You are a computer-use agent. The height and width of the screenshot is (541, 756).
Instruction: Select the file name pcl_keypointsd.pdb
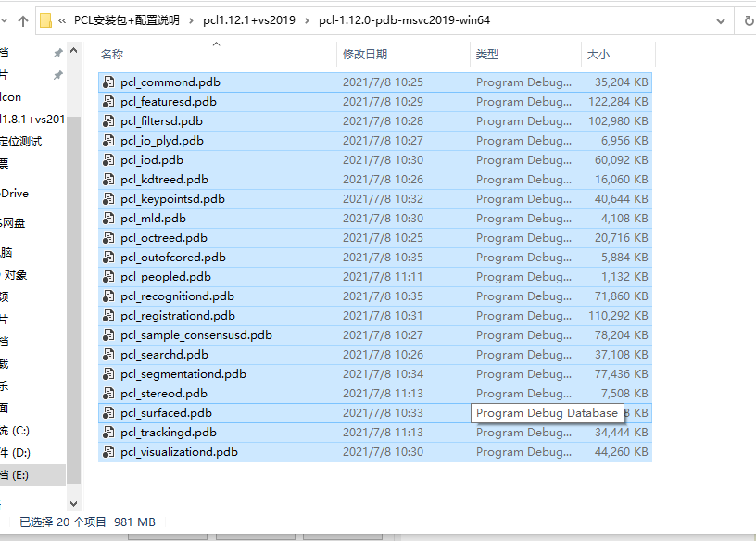(172, 199)
